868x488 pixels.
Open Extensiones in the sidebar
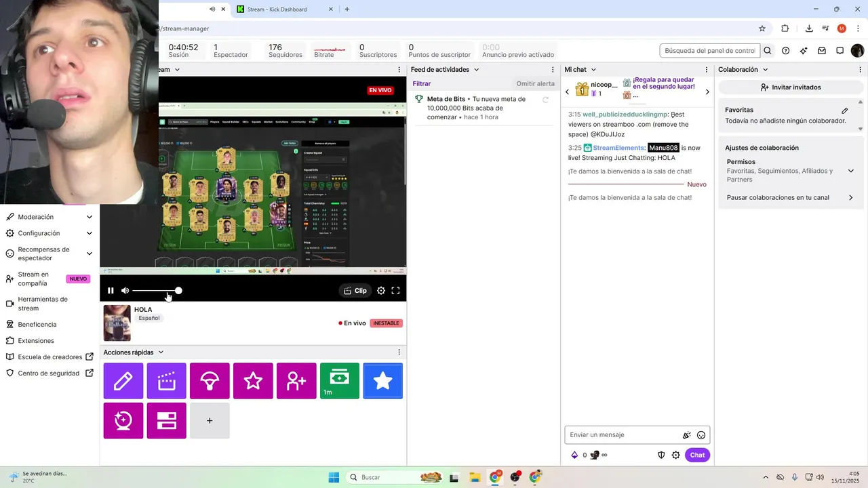[x=36, y=341]
